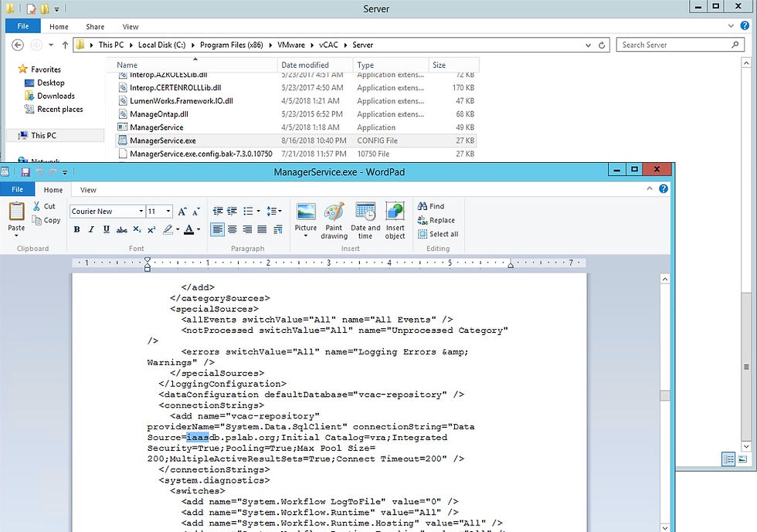Toggle italic formatting in WordPad
This screenshot has width=757, height=532.
coord(91,230)
